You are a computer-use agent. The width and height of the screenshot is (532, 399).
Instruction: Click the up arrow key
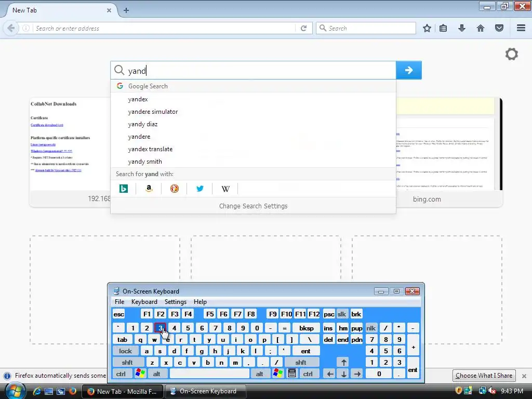pos(344,363)
